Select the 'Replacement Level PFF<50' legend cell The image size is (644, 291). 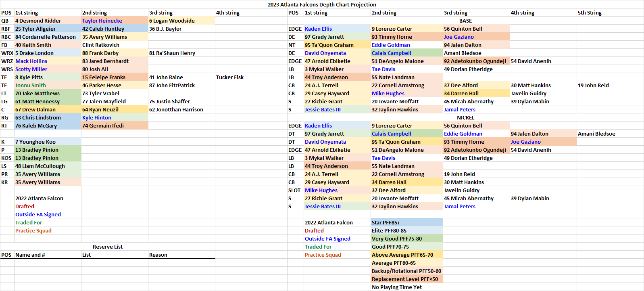[x=407, y=279]
